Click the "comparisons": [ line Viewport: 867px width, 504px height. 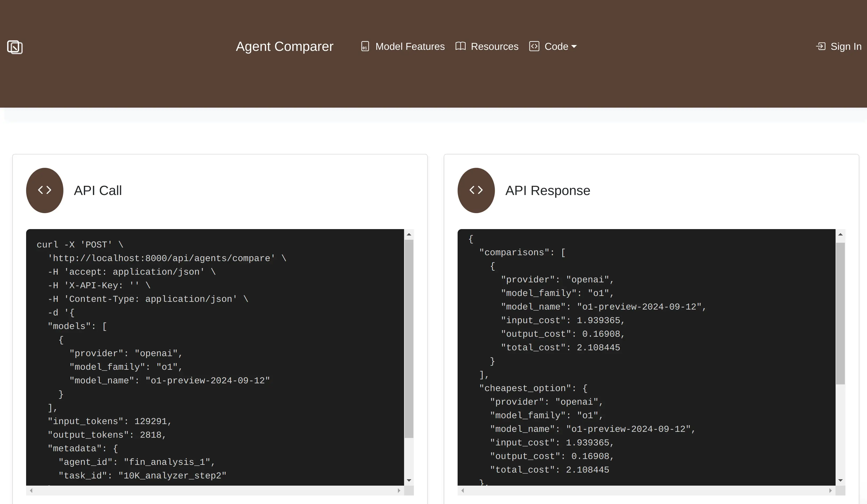[x=522, y=253]
